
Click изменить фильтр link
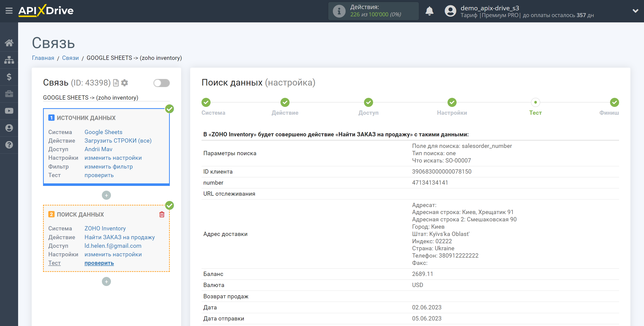pyautogui.click(x=109, y=167)
